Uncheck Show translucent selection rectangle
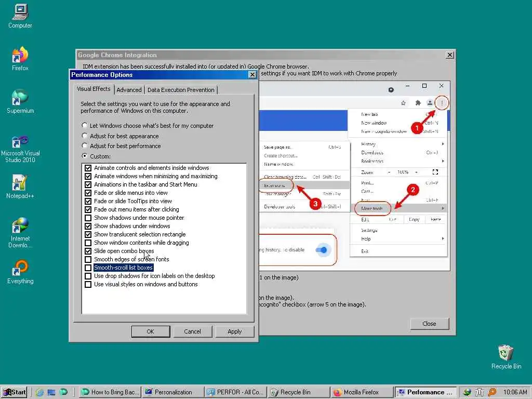The height and width of the screenshot is (399, 532). click(88, 234)
